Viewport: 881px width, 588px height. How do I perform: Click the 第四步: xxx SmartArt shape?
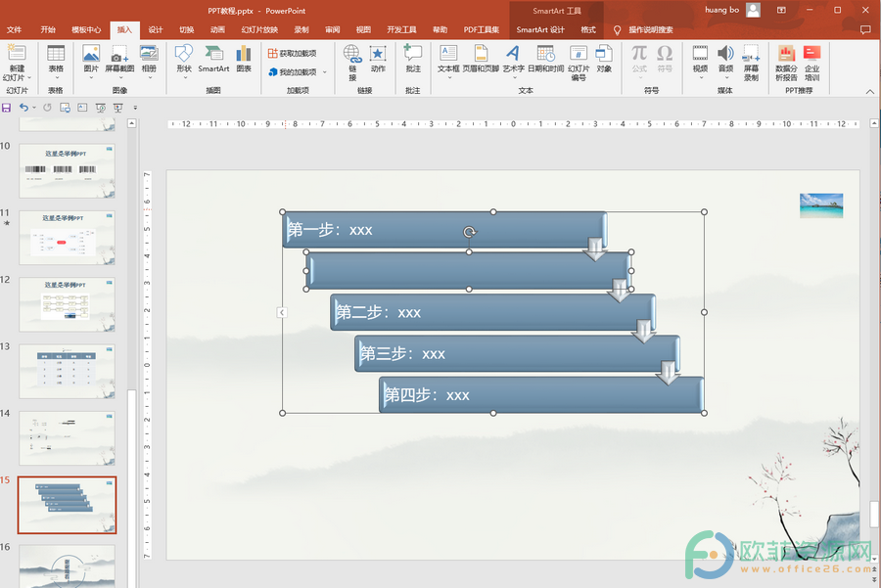click(541, 395)
